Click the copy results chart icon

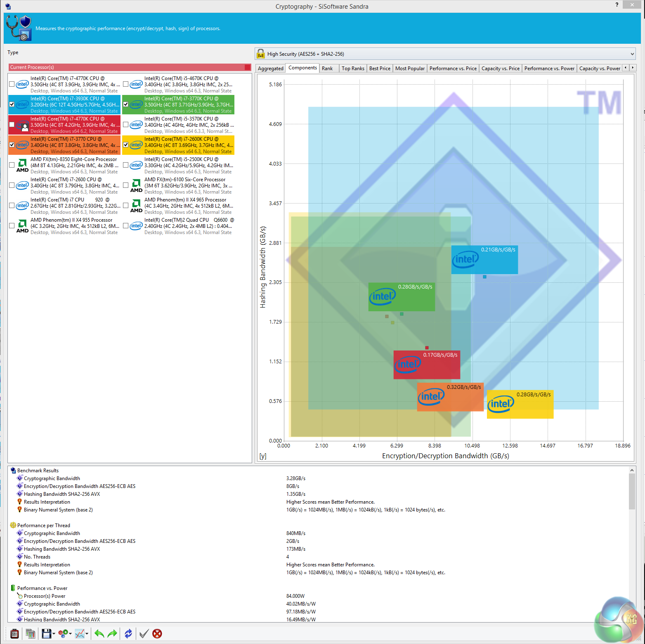pyautogui.click(x=30, y=634)
